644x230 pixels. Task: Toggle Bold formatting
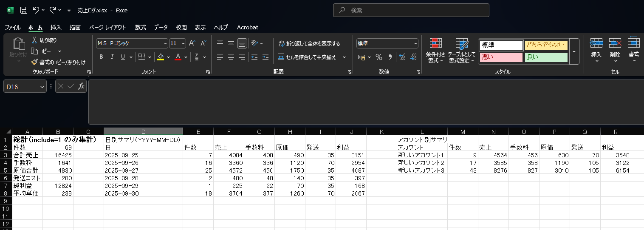[101, 57]
